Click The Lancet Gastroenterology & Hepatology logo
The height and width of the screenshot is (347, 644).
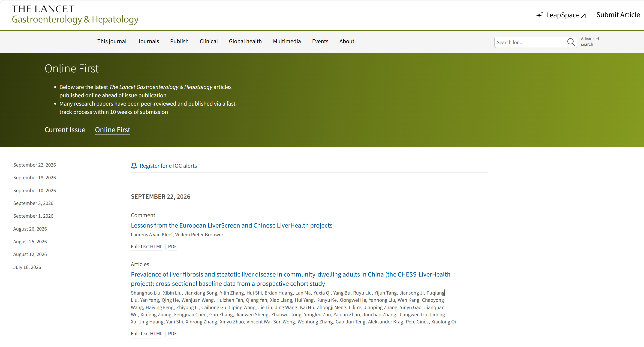point(75,15)
